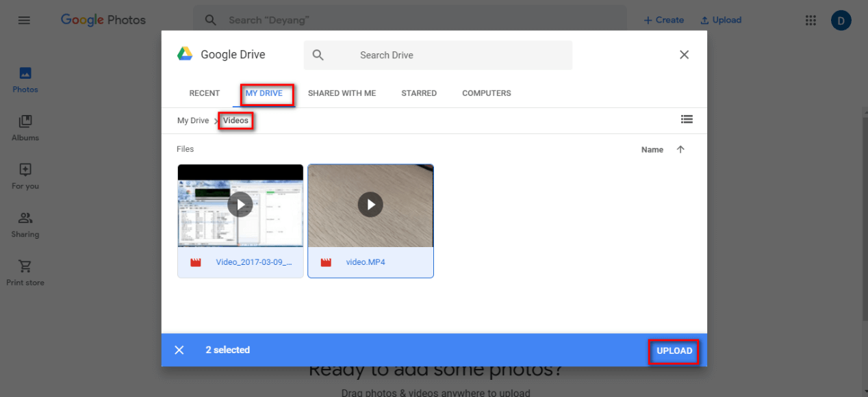
Task: Click the '2 selected' label
Action: 228,350
